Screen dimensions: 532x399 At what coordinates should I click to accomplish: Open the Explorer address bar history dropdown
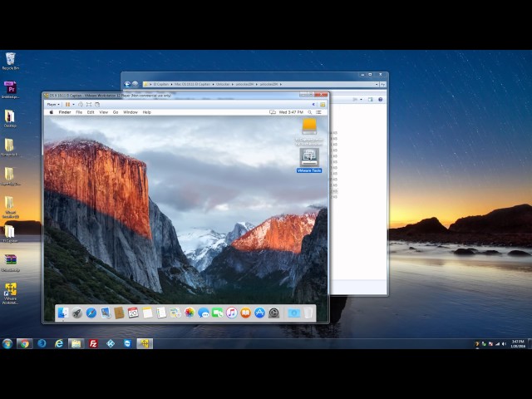(x=377, y=84)
